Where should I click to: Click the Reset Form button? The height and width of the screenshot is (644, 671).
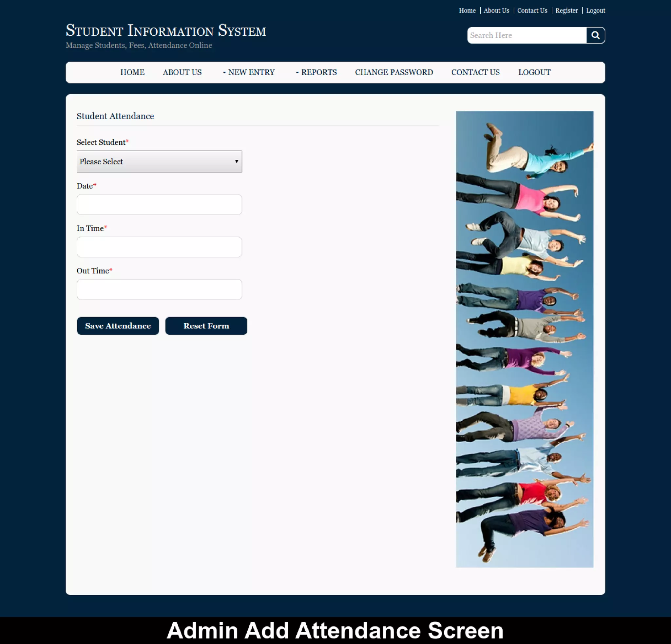[206, 326]
